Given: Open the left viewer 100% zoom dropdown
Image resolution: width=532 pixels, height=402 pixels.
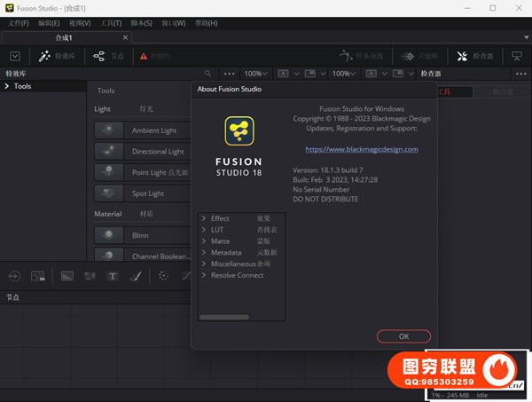Looking at the screenshot, I should 255,74.
